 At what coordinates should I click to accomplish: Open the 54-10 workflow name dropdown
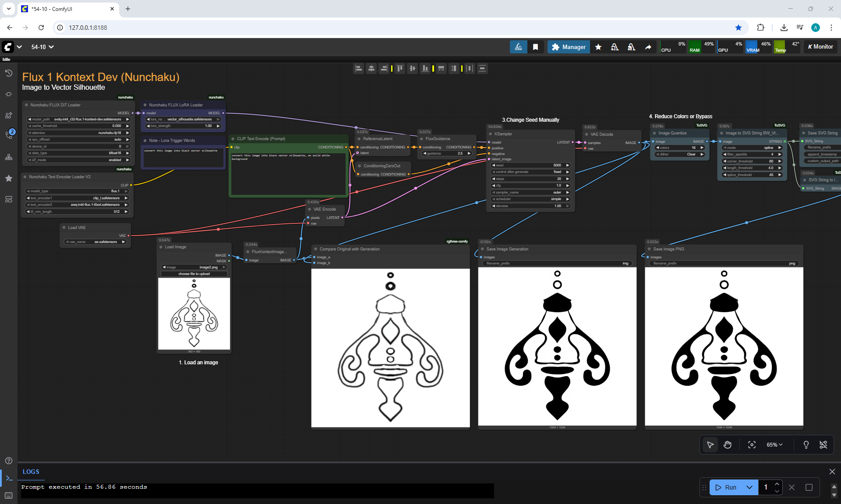(42, 47)
